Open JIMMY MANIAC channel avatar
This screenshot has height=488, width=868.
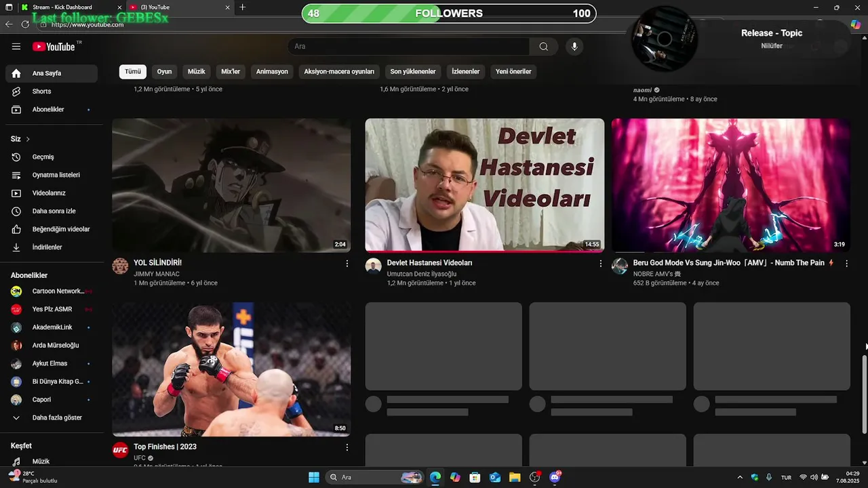click(x=120, y=266)
